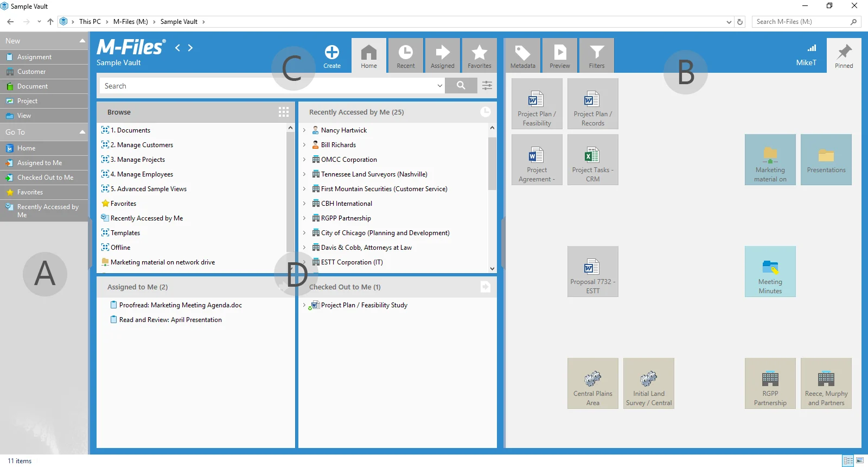This screenshot has height=467, width=868.
Task: Go to Home in the sidebar
Action: click(x=44, y=148)
